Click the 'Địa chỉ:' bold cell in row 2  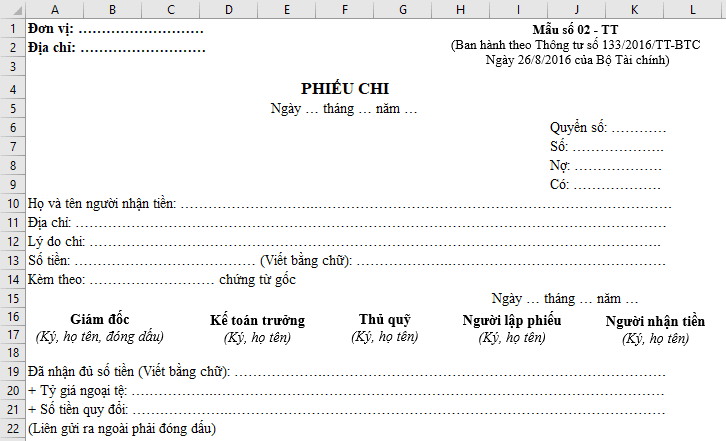pyautogui.click(x=117, y=48)
